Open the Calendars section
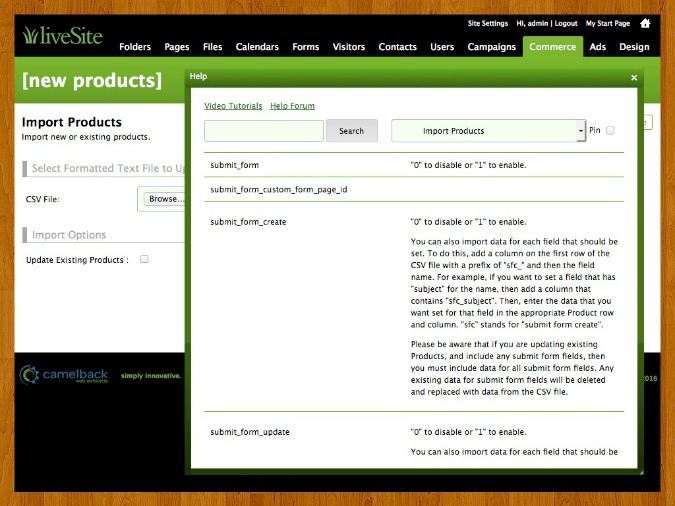Image resolution: width=675 pixels, height=506 pixels. tap(257, 47)
